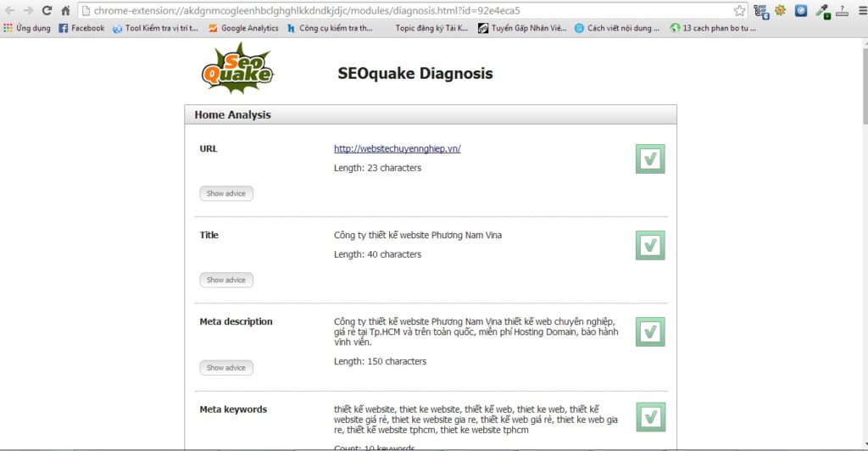Image resolution: width=868 pixels, height=451 pixels.
Task: Click the 'Length: 40 characters' text
Action: coord(377,254)
